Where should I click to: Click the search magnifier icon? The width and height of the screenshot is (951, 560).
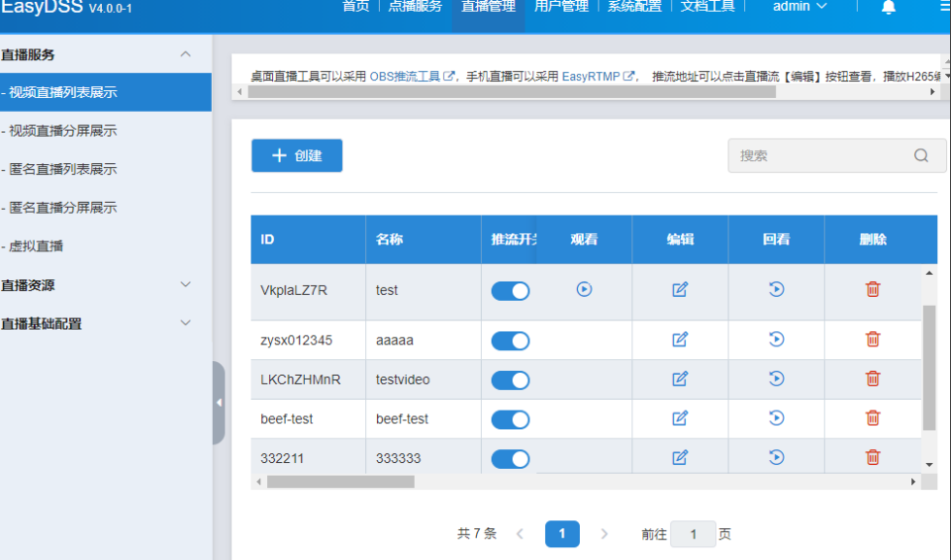921,155
